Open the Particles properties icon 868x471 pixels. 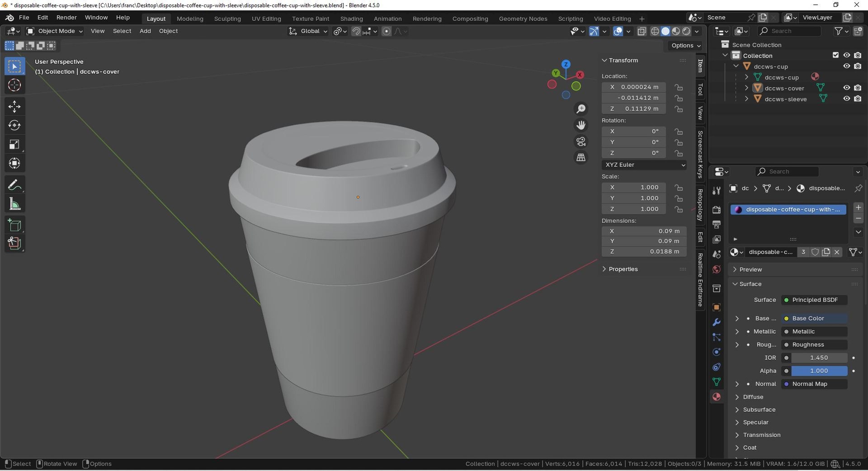click(x=717, y=337)
